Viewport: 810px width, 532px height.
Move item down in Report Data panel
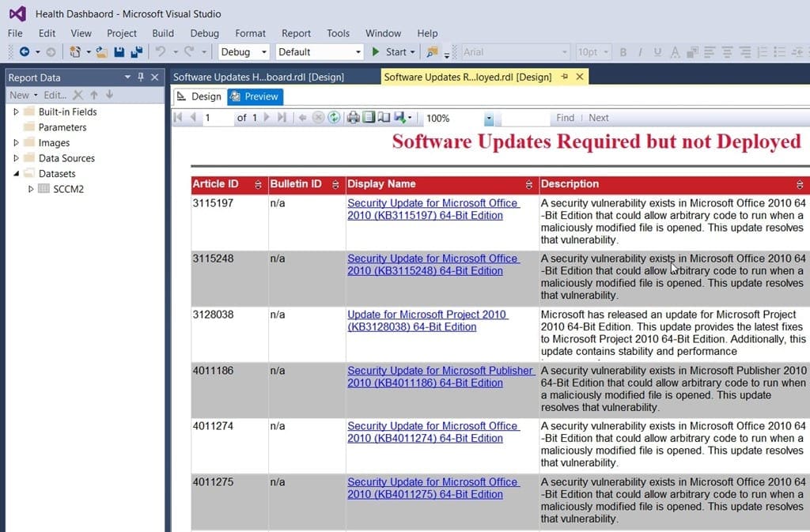(x=109, y=95)
